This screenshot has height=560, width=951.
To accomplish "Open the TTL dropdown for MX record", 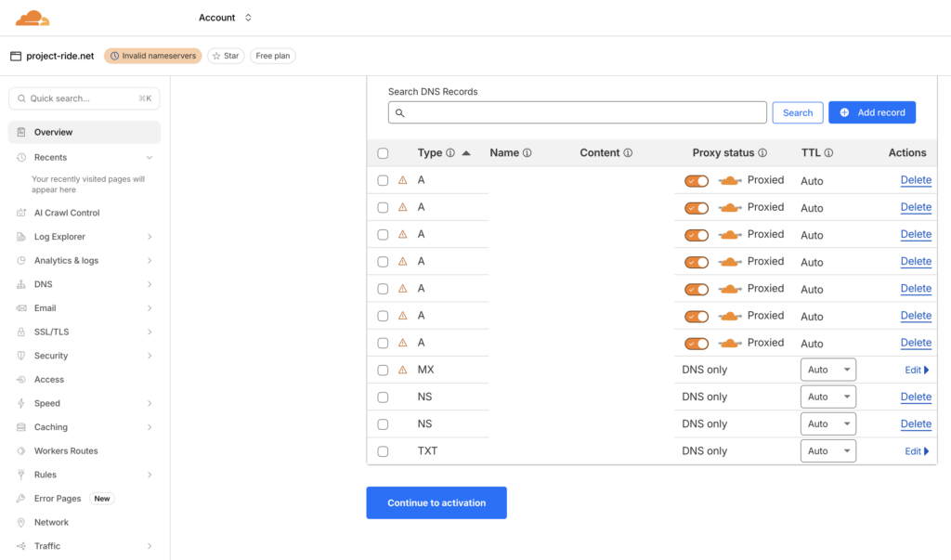I will click(x=827, y=370).
